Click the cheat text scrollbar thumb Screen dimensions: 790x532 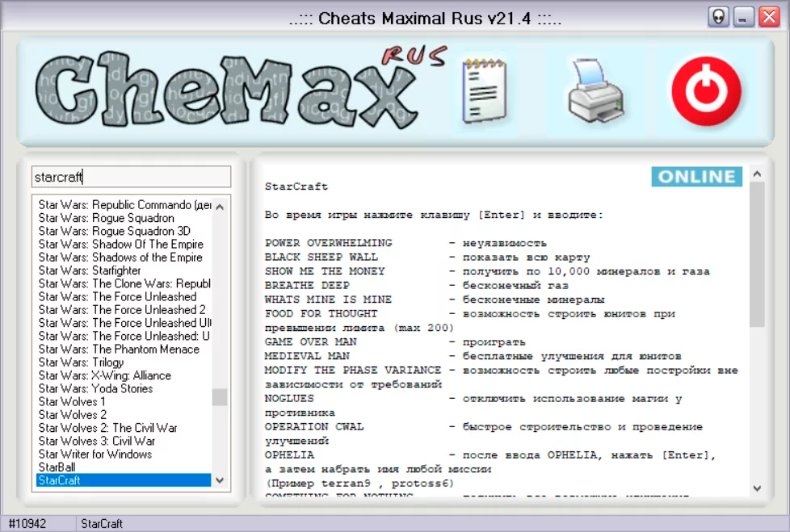[x=757, y=254]
